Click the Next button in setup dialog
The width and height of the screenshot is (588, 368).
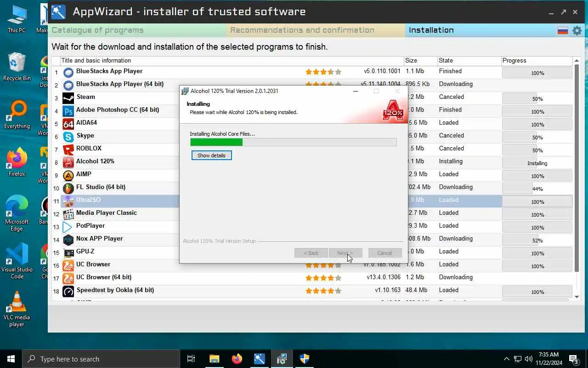pos(345,253)
